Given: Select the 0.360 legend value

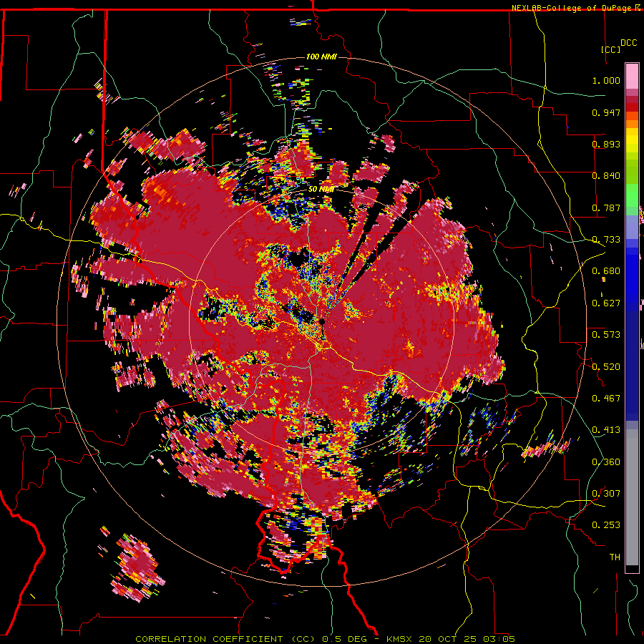Looking at the screenshot, I should (x=606, y=462).
